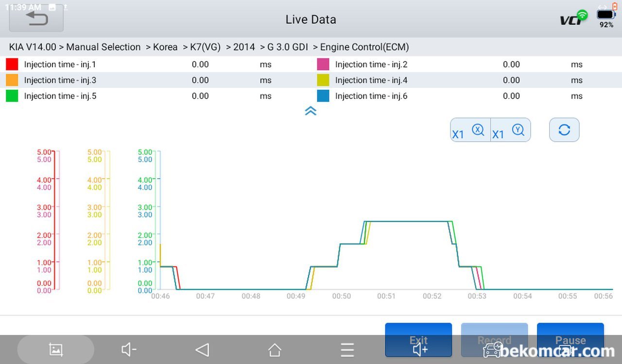Tap the Android home icon
Screen dimensions: 622x364
tap(275, 349)
